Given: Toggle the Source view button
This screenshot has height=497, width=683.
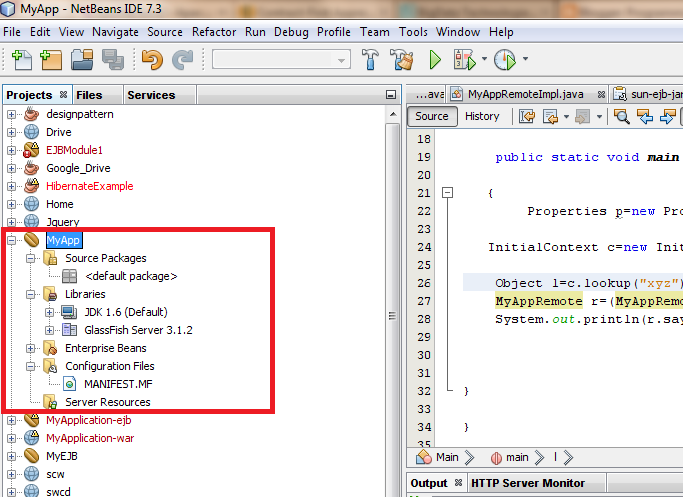Looking at the screenshot, I should (432, 116).
